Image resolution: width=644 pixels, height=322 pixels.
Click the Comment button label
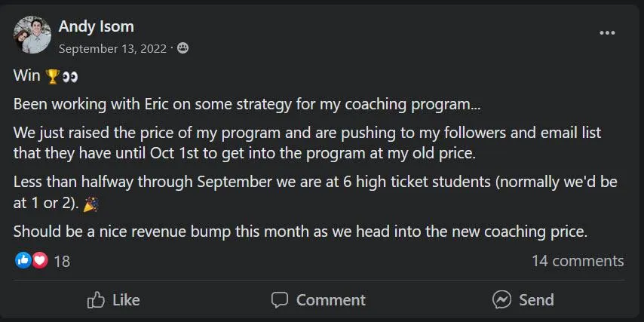click(330, 299)
